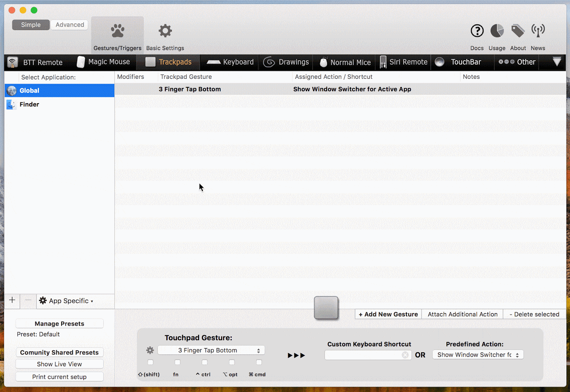The image size is (570, 392).
Task: Open the Siri Remote tab
Action: [x=403, y=62]
